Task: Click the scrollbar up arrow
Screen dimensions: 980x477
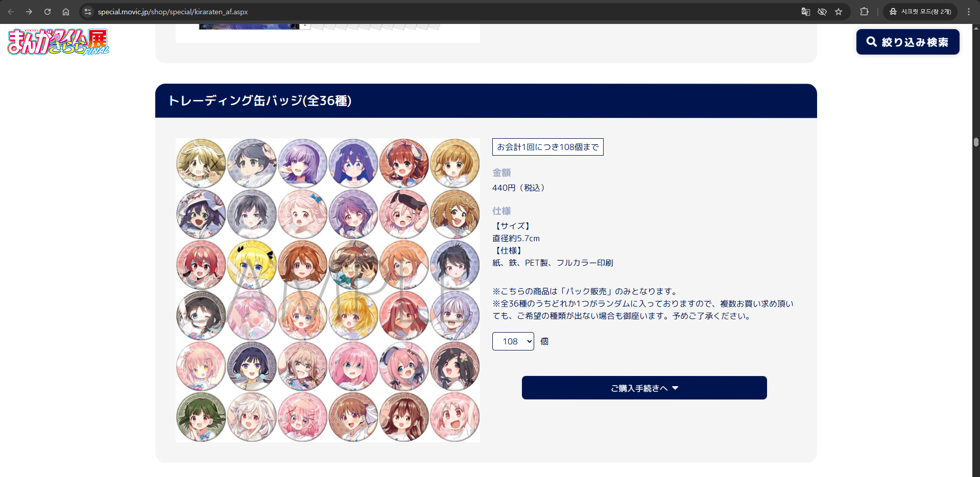Action: pyautogui.click(x=976, y=28)
